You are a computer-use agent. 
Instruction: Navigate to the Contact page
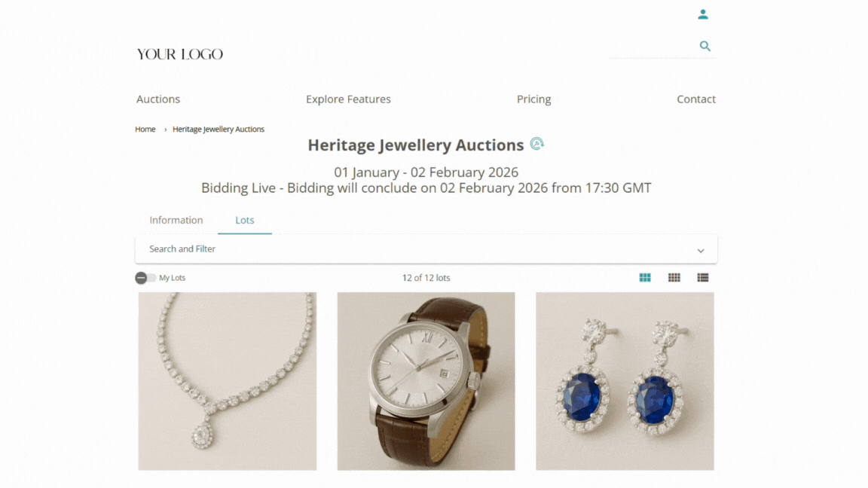(696, 99)
